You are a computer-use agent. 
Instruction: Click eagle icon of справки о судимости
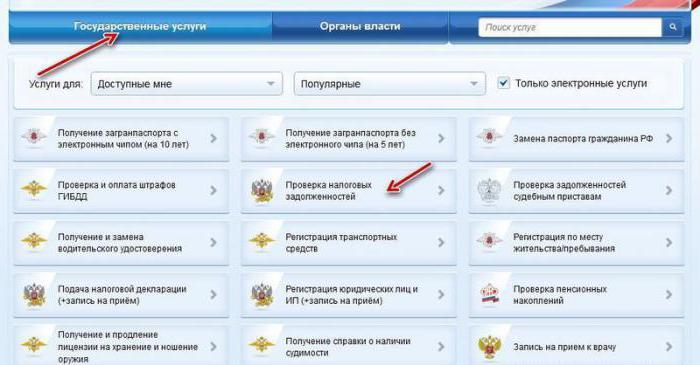[262, 345]
